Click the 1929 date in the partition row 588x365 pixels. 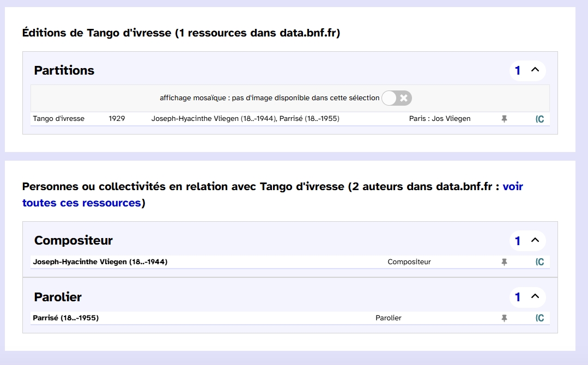(x=117, y=119)
